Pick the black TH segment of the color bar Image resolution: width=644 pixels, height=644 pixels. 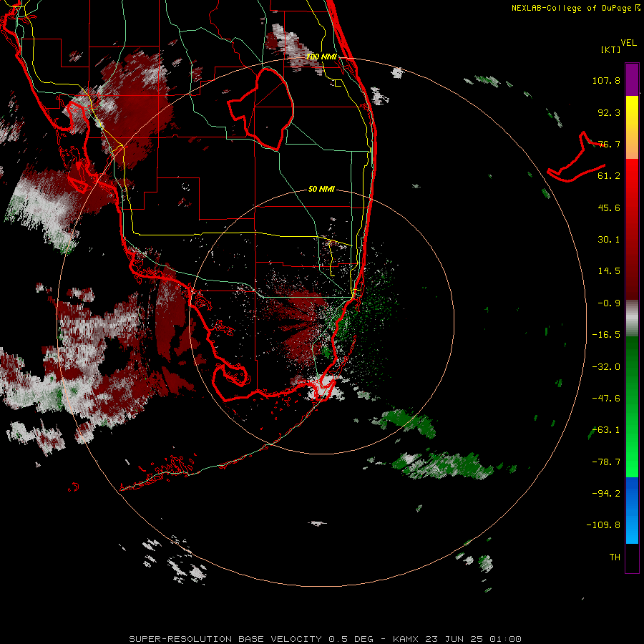coord(632,557)
